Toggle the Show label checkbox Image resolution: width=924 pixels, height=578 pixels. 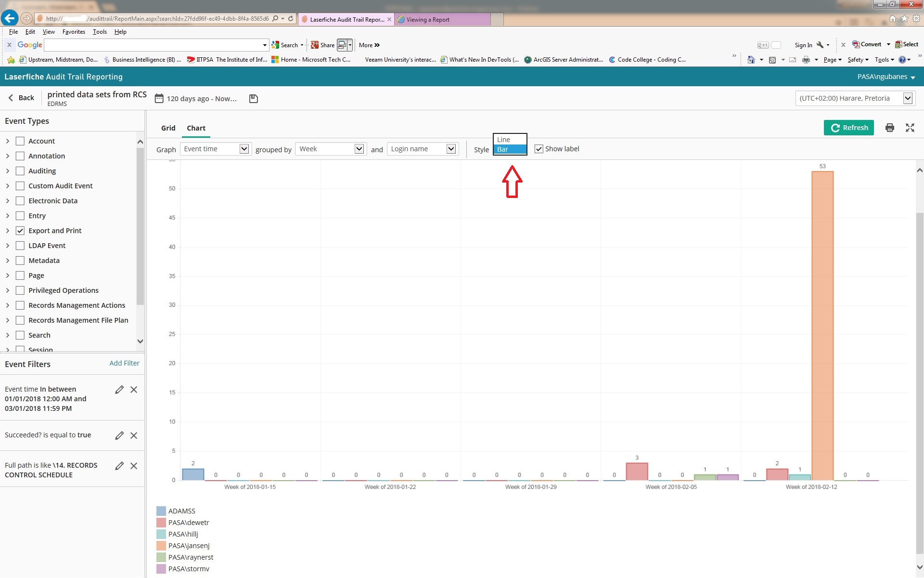(x=539, y=149)
